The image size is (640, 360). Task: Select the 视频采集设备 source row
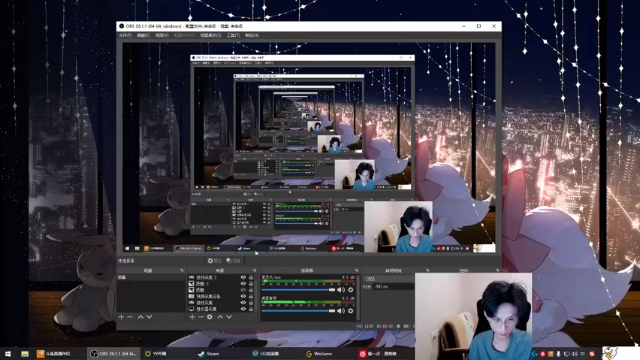click(x=222, y=296)
